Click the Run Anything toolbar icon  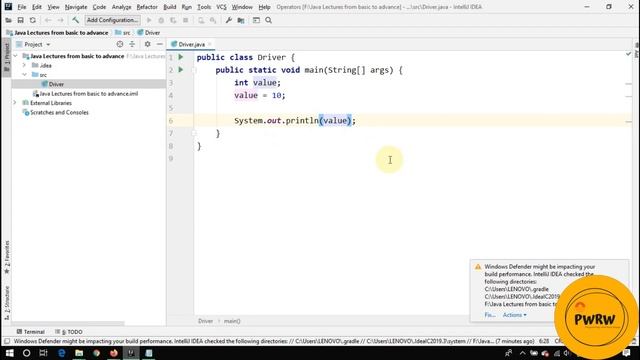[256, 20]
